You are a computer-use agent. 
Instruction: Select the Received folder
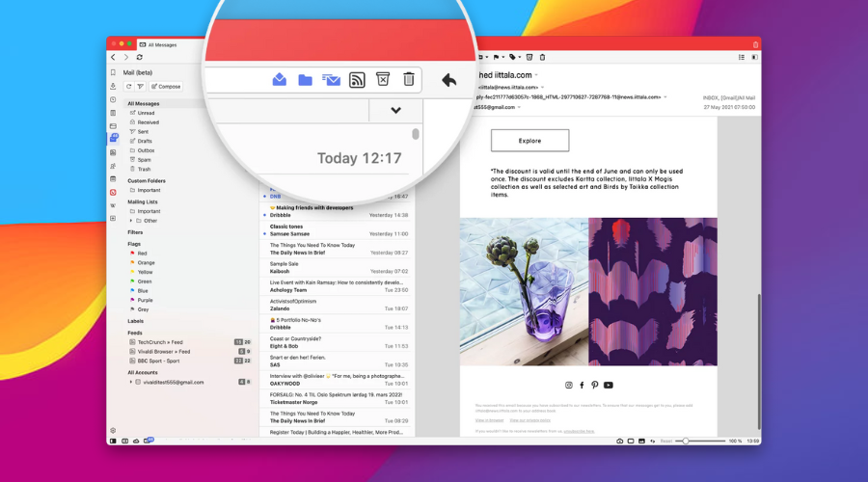click(148, 122)
